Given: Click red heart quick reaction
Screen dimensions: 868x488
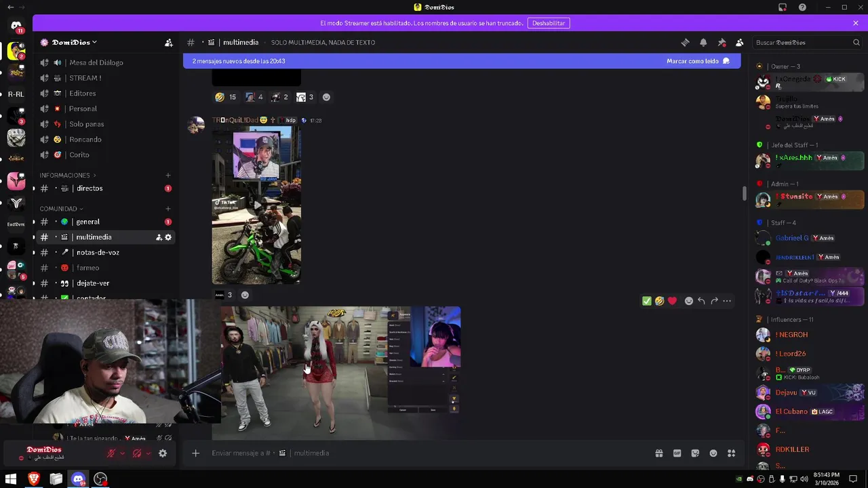Looking at the screenshot, I should (x=672, y=301).
